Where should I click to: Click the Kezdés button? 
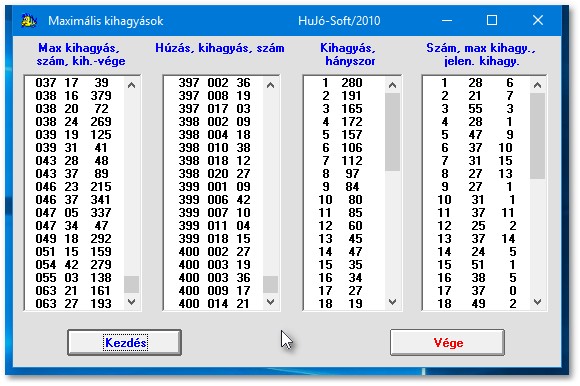[125, 342]
